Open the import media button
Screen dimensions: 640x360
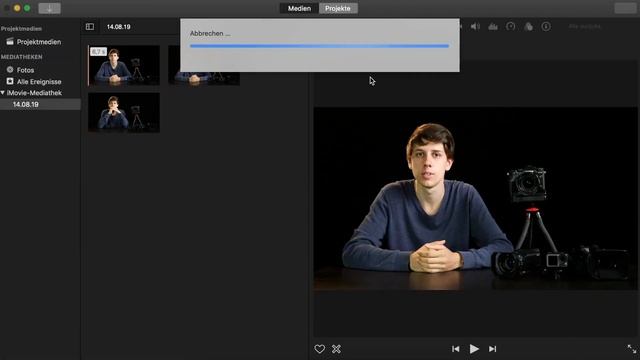(x=49, y=8)
